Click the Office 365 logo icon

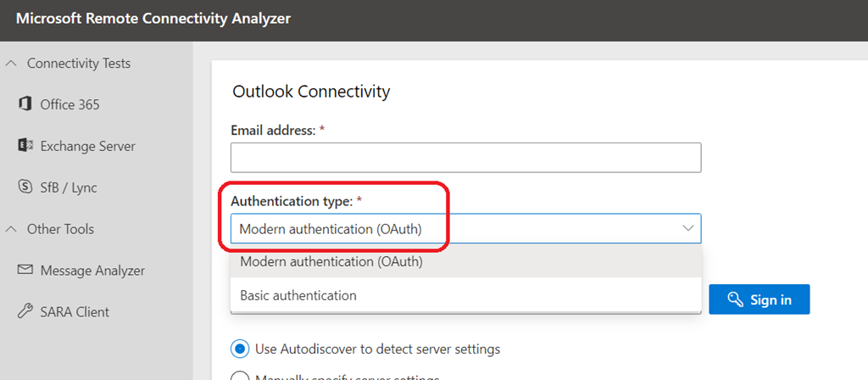25,104
